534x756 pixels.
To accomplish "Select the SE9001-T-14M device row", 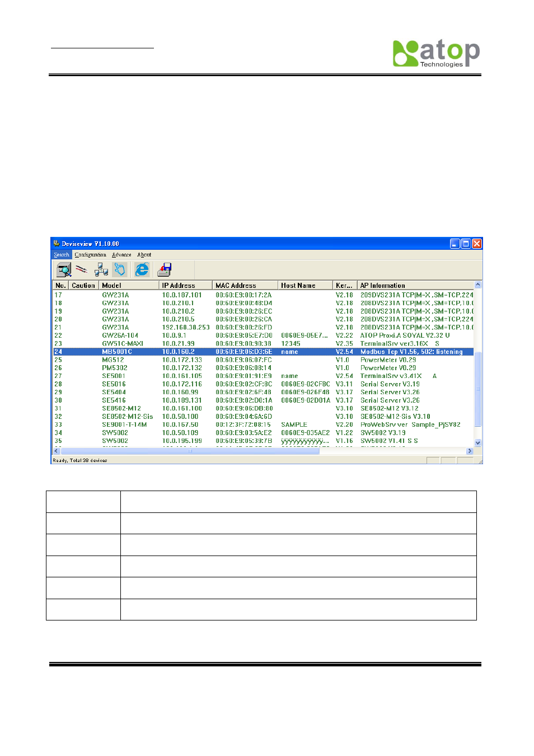I will pyautogui.click(x=263, y=425).
